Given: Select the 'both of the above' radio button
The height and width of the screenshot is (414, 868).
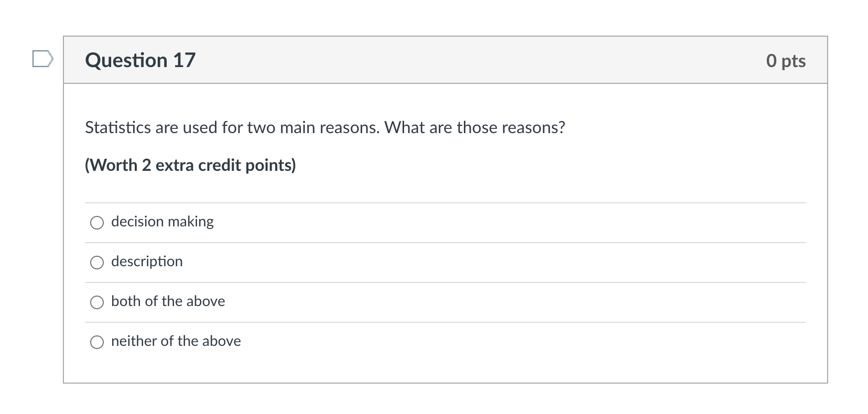Looking at the screenshot, I should [x=96, y=302].
